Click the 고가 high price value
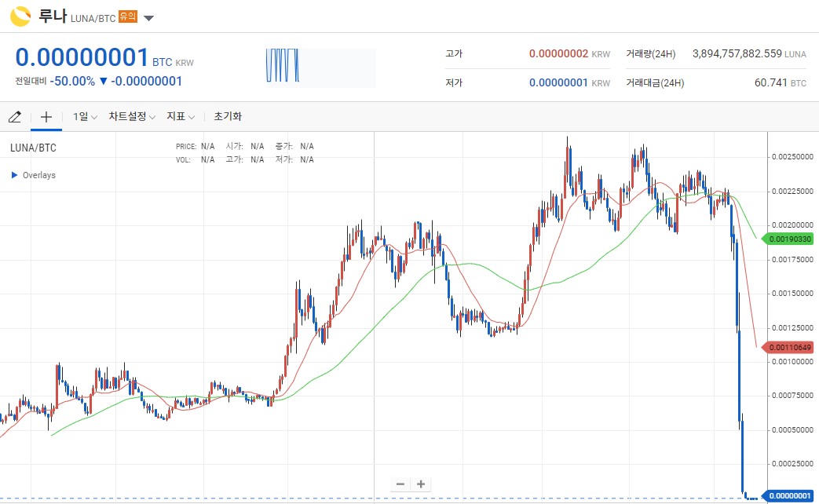The image size is (819, 504). click(569, 54)
